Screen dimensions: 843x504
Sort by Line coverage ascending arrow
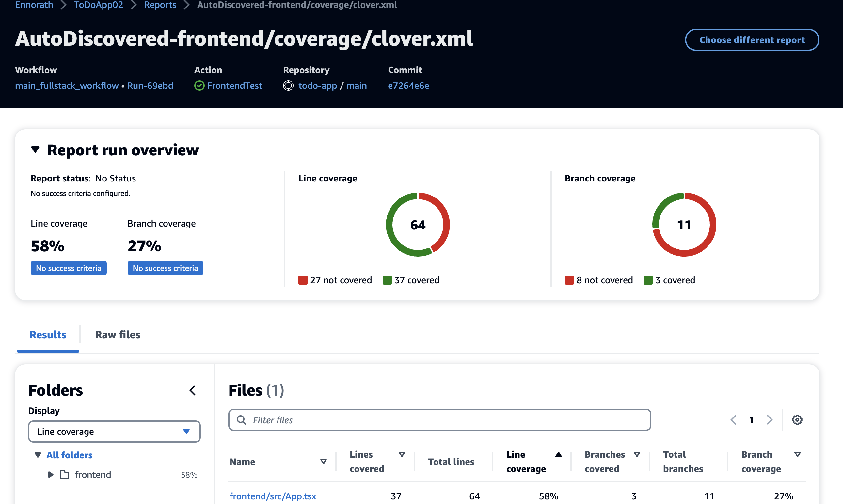(558, 454)
